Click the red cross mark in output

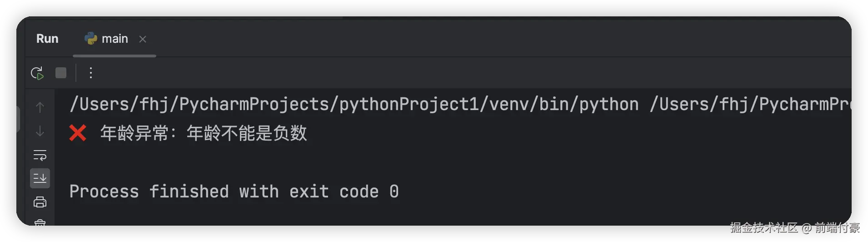pyautogui.click(x=78, y=134)
